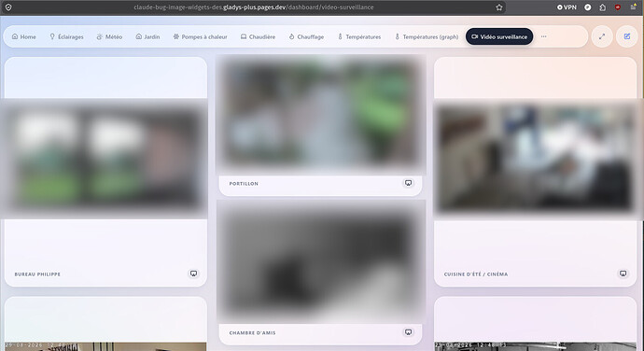The width and height of the screenshot is (644, 351).
Task: Open the Températures (graph) tab
Action: [427, 36]
